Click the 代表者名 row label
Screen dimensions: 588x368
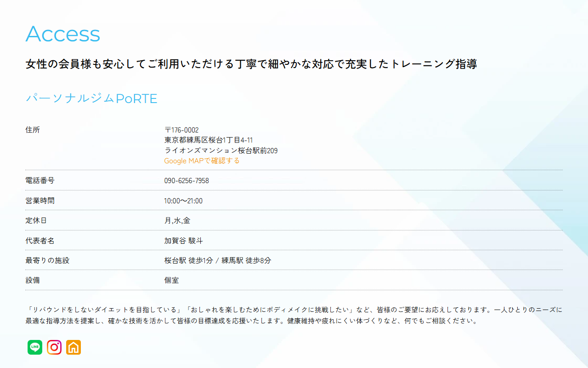(40, 241)
